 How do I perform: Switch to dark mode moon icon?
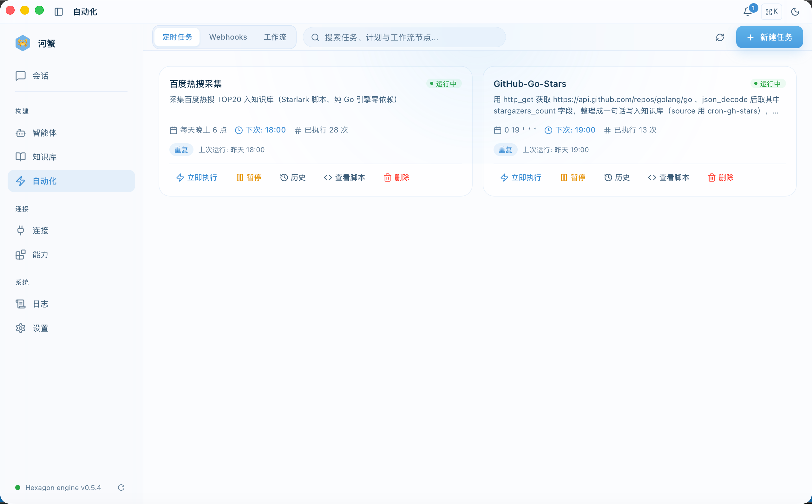795,12
